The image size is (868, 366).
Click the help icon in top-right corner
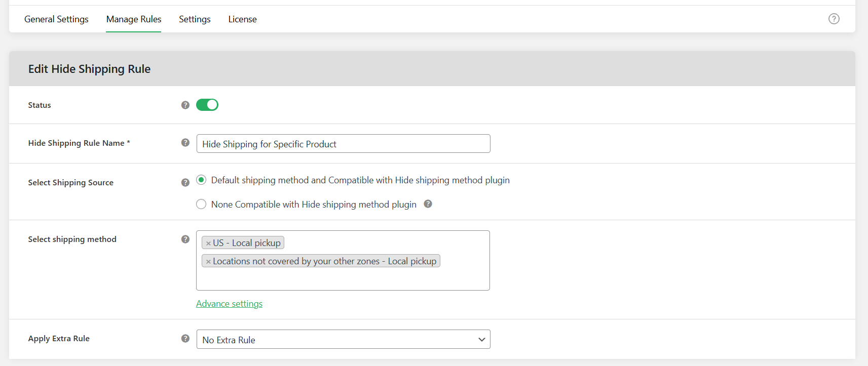point(834,19)
